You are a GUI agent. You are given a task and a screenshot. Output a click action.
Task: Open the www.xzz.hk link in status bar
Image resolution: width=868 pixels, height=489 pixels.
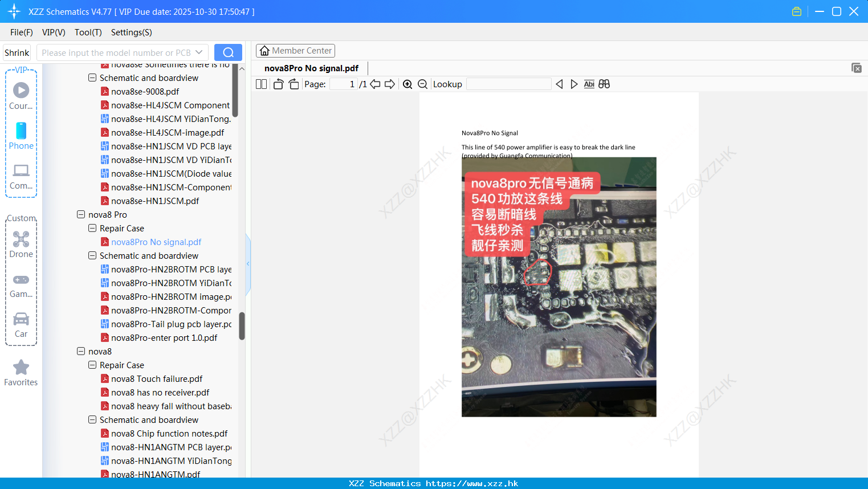point(472,483)
